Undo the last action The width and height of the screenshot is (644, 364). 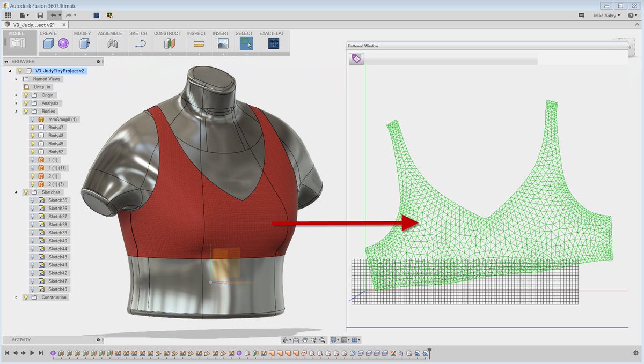(x=54, y=16)
